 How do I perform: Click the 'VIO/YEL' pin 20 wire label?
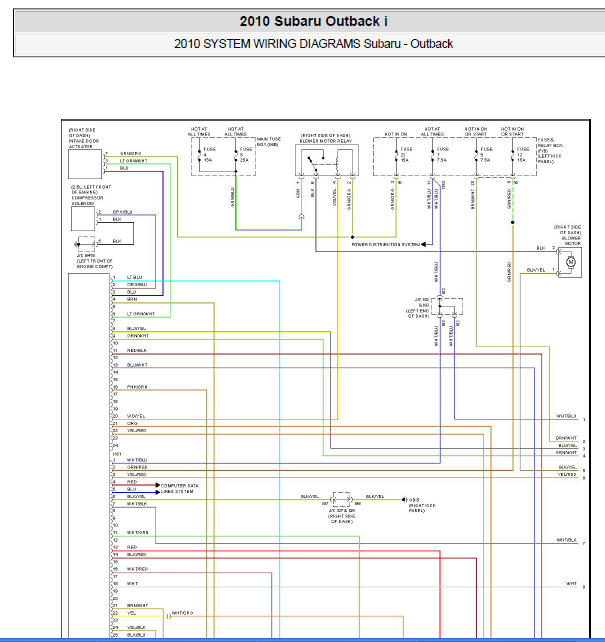pos(136,416)
